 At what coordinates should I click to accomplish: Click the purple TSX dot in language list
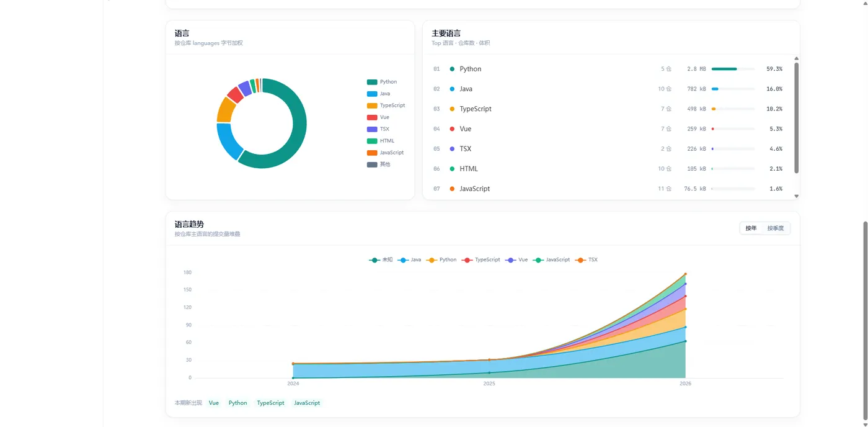point(452,149)
